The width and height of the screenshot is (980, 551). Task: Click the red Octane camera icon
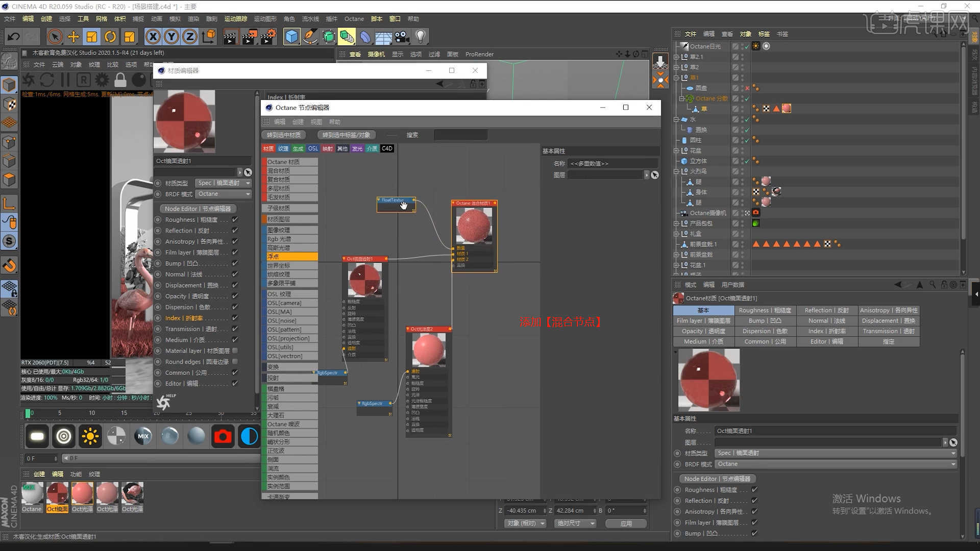coord(223,436)
